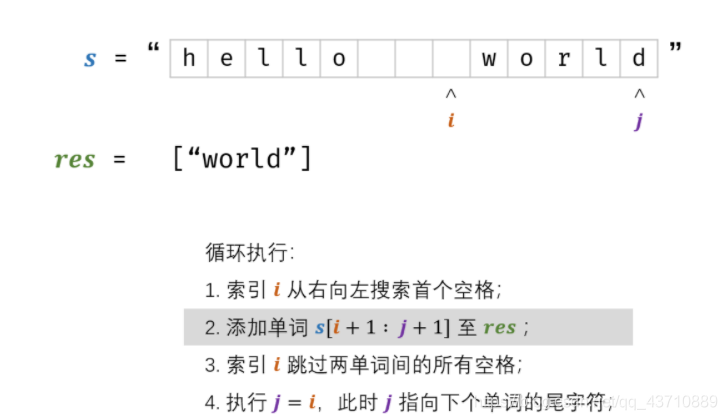Click the green res variable label
727x420 pixels.
point(74,159)
